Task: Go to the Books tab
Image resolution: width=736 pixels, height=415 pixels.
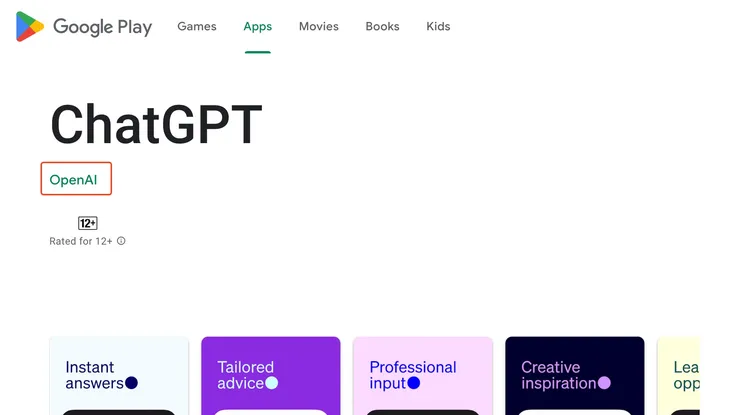Action: click(382, 26)
